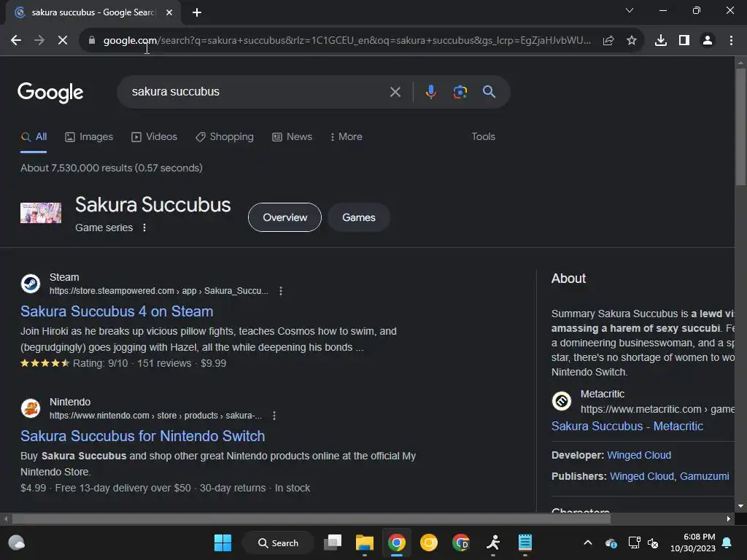The height and width of the screenshot is (560, 747).
Task: Open the clock showing 6:08 PM
Action: pyautogui.click(x=693, y=542)
